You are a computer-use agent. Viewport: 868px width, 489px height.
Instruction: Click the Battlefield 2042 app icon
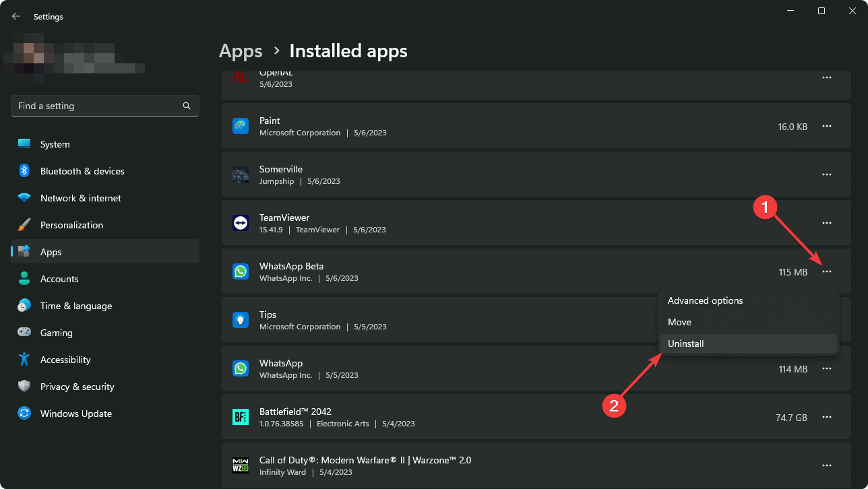pyautogui.click(x=241, y=416)
